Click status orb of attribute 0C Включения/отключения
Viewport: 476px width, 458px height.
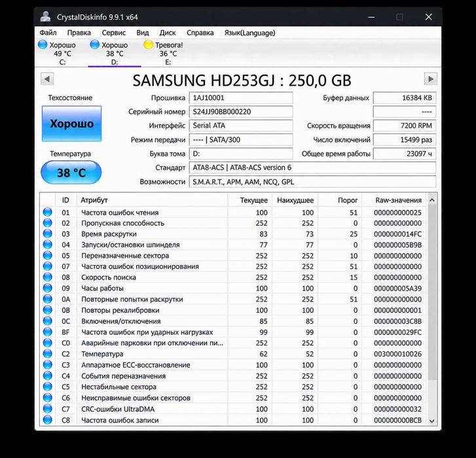pyautogui.click(x=47, y=321)
